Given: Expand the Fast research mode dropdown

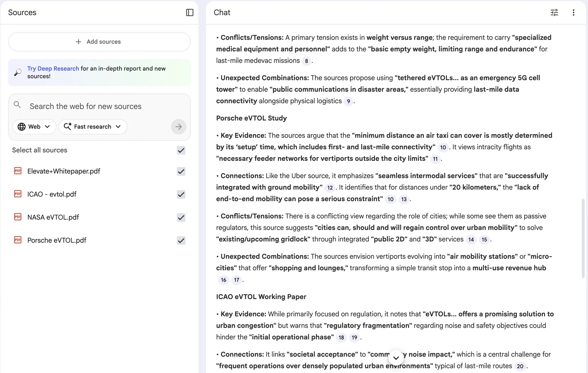Looking at the screenshot, I should point(93,126).
